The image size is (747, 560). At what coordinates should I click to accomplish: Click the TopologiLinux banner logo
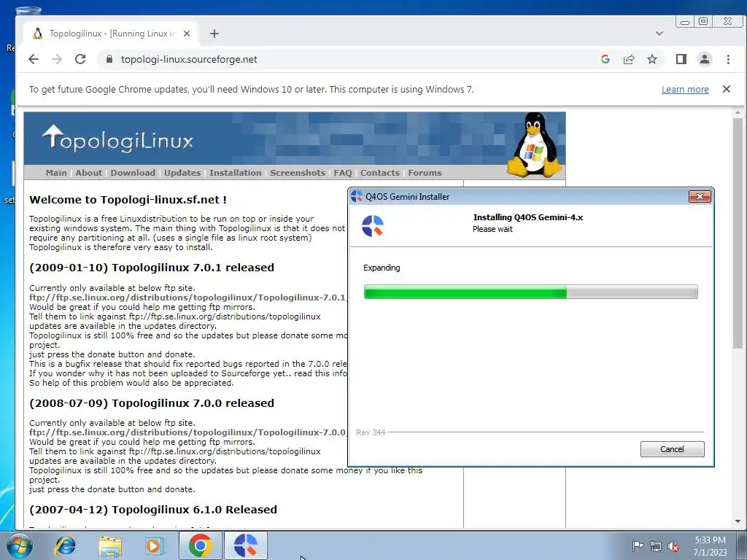(x=117, y=139)
